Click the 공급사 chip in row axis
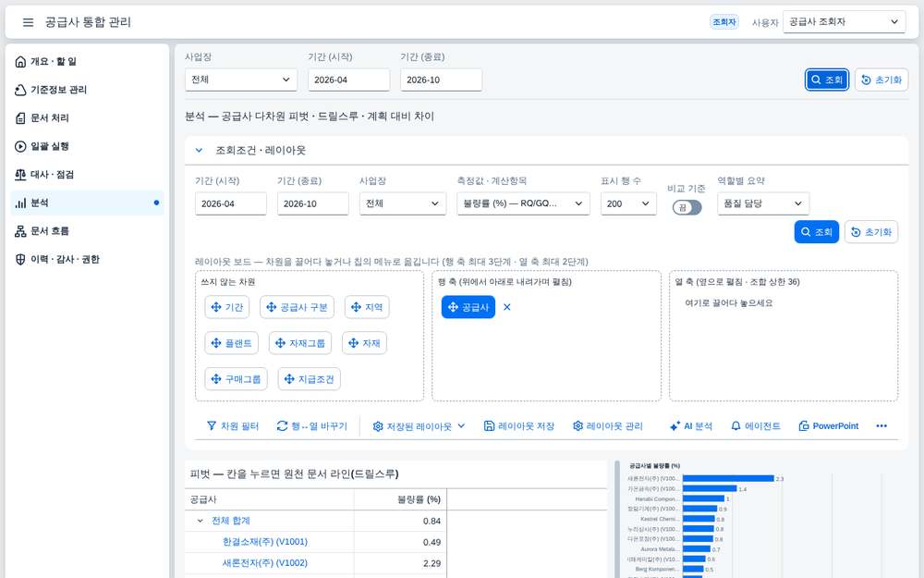 coord(468,307)
